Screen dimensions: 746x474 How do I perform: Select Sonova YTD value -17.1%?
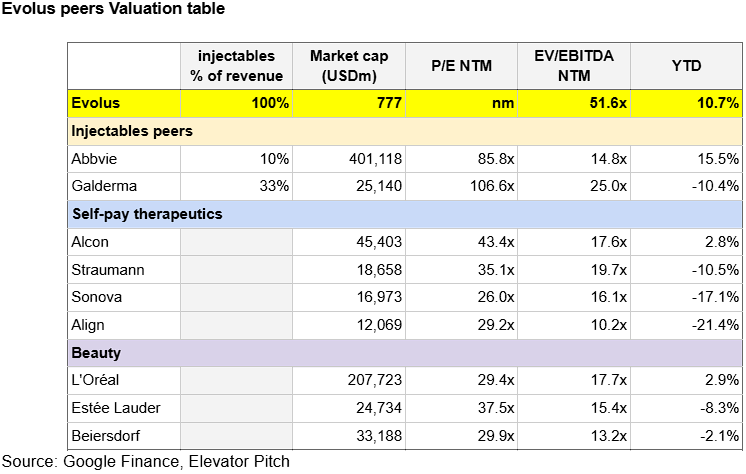pyautogui.click(x=715, y=297)
